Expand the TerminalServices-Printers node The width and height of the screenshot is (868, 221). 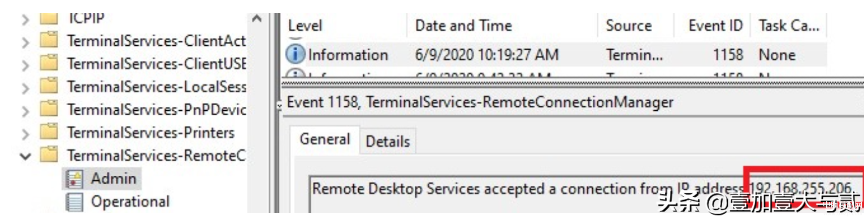[x=25, y=134]
